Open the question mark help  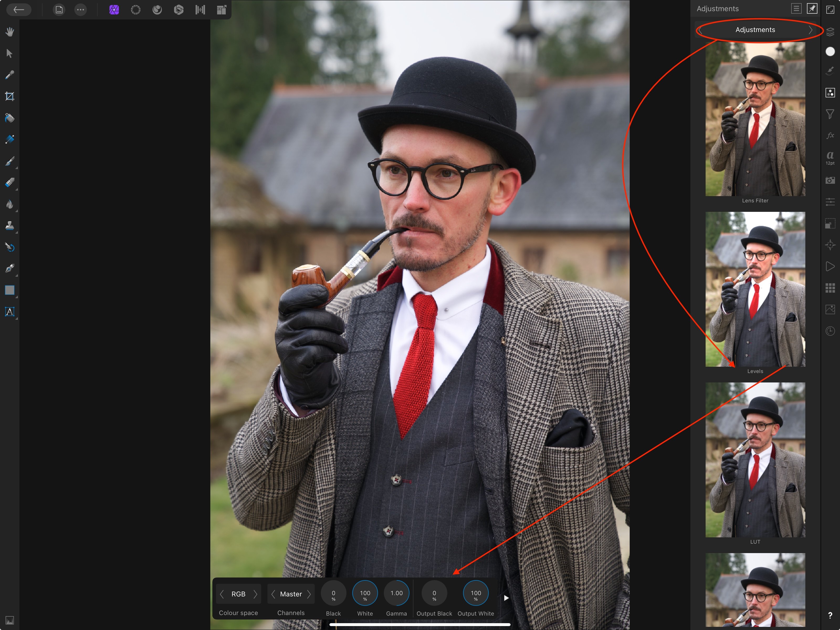[830, 616]
